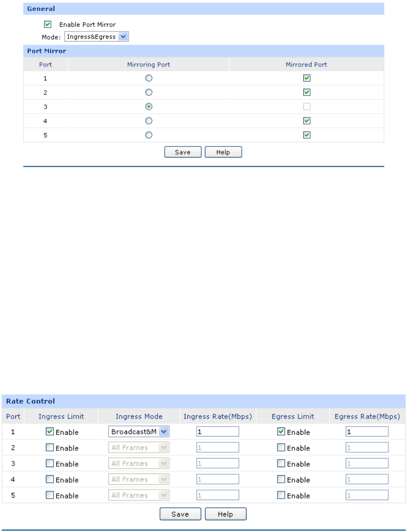Click port 5 Egress Rate field
Screen dimensions: 407x532
coord(367,495)
